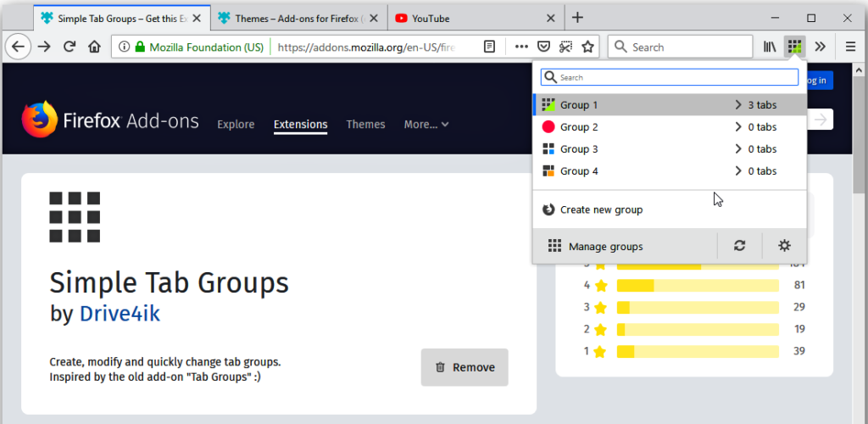Expand Group 4 tabs chevron
The width and height of the screenshot is (868, 424).
(737, 171)
